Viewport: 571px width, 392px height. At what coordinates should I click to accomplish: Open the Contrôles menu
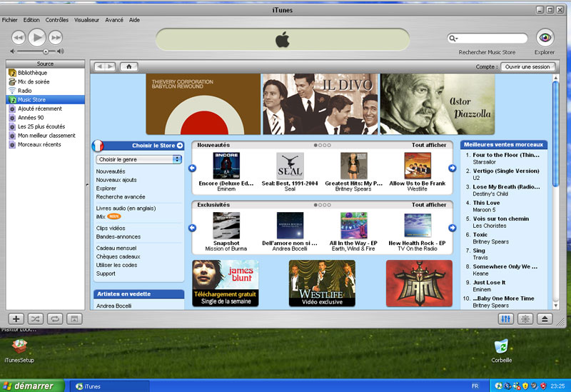pos(57,20)
